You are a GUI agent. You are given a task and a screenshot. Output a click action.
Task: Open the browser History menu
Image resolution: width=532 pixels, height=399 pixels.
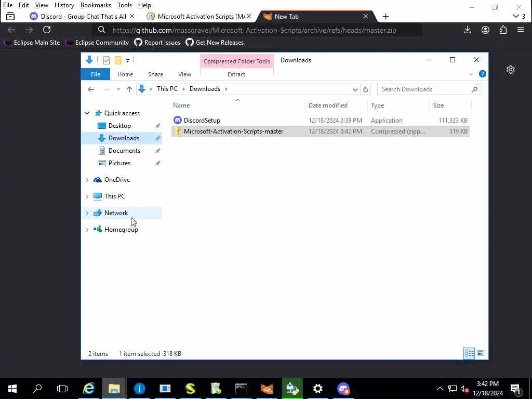click(64, 5)
